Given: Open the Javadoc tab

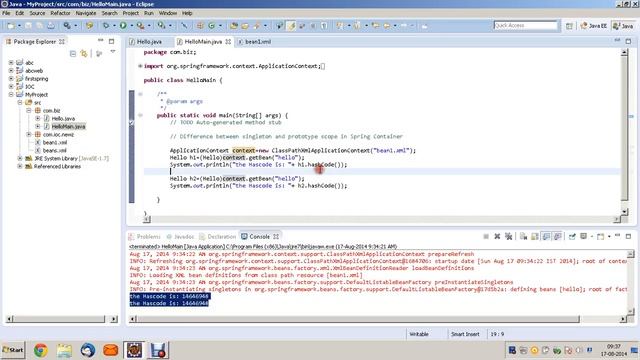Looking at the screenshot, I should point(180,237).
